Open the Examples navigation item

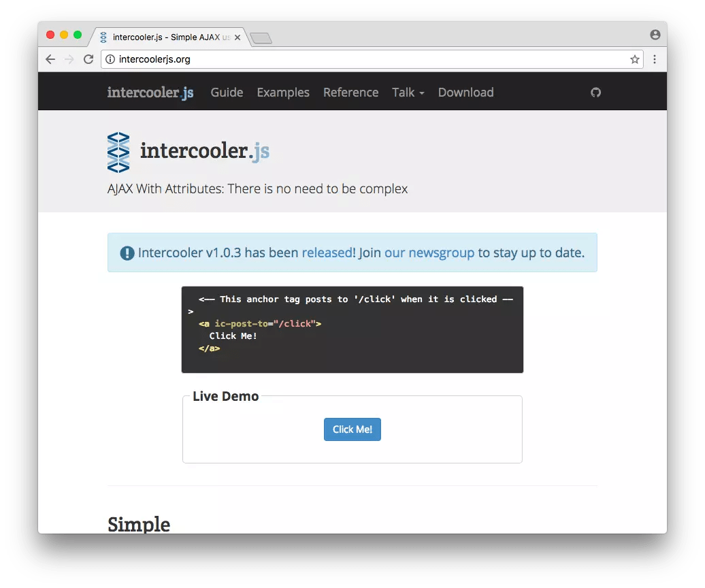coord(283,93)
